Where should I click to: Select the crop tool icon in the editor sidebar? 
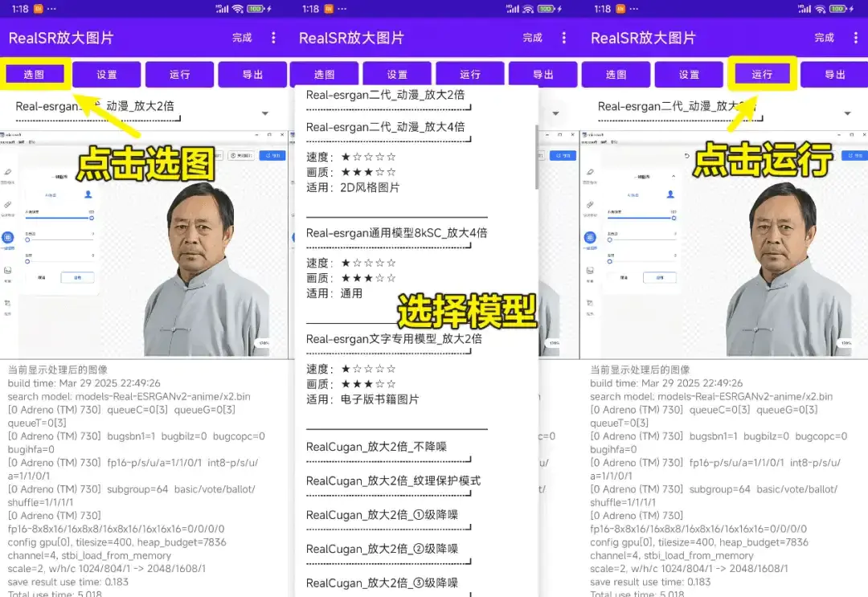pyautogui.click(x=9, y=304)
